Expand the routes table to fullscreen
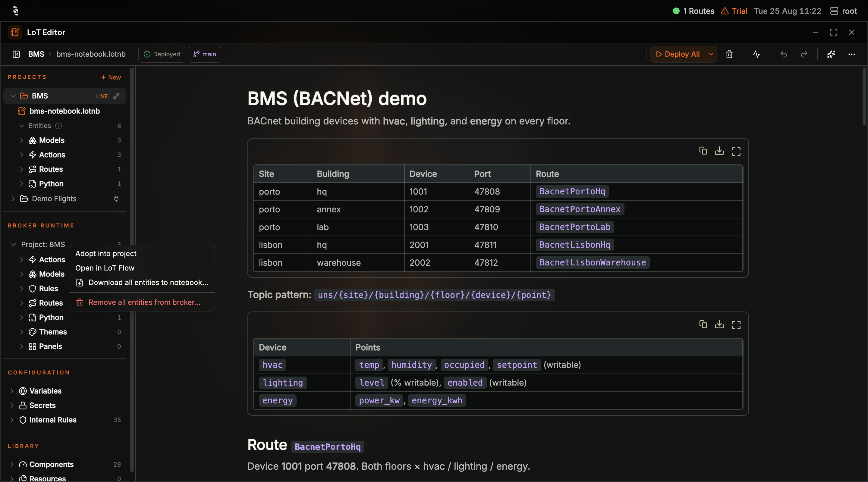The width and height of the screenshot is (868, 482). tap(736, 151)
